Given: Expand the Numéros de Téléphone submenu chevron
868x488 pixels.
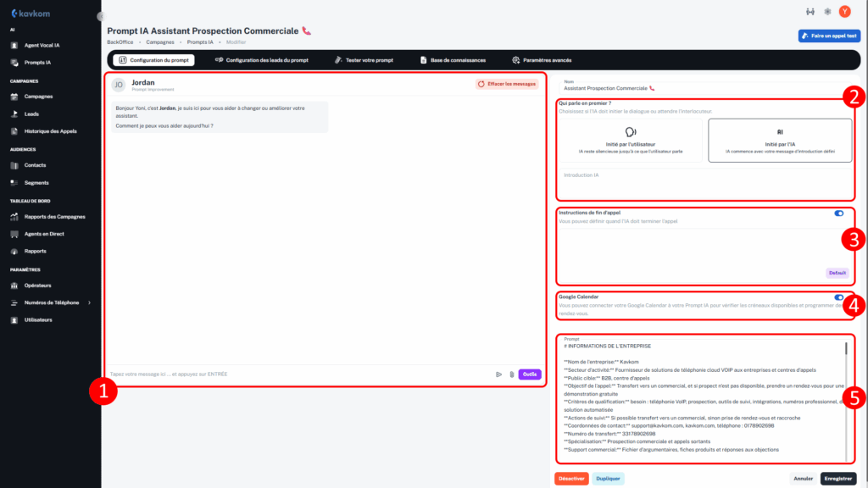Looking at the screenshot, I should point(89,302).
